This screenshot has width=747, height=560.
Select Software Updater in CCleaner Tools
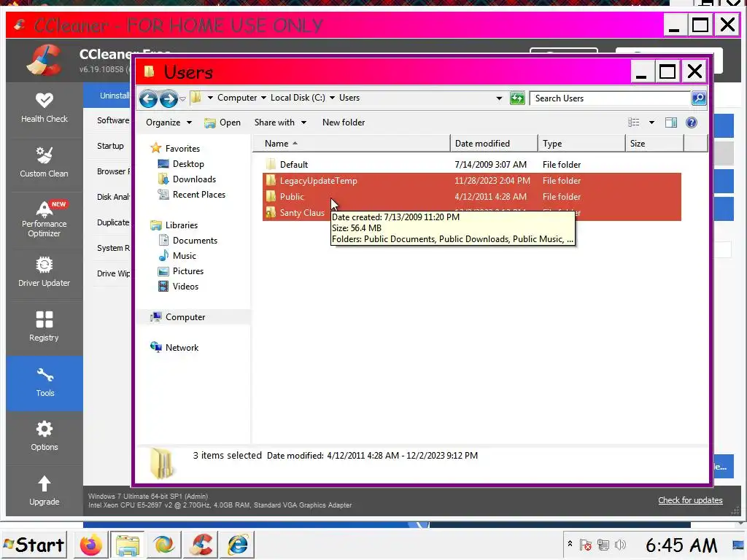pyautogui.click(x=113, y=120)
